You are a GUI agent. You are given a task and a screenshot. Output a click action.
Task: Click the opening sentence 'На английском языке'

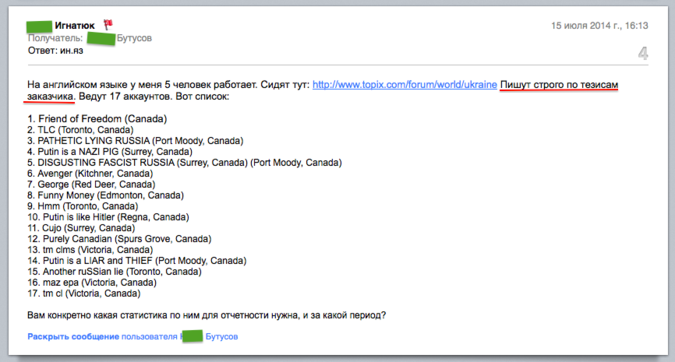[142, 85]
